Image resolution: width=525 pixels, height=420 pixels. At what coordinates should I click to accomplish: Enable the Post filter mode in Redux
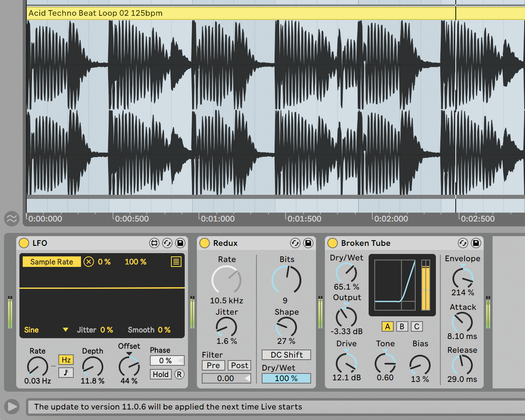tap(239, 365)
